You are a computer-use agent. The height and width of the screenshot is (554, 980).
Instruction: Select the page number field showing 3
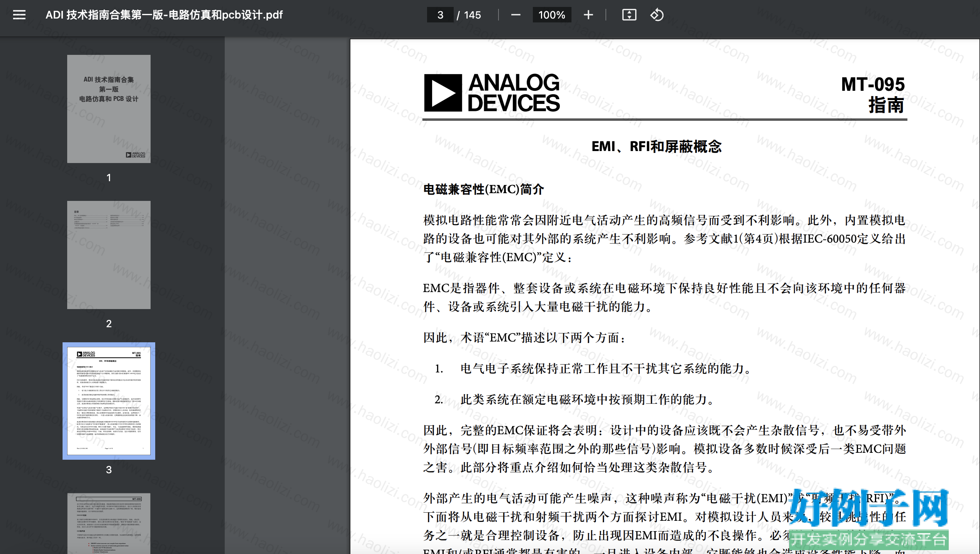pos(440,15)
